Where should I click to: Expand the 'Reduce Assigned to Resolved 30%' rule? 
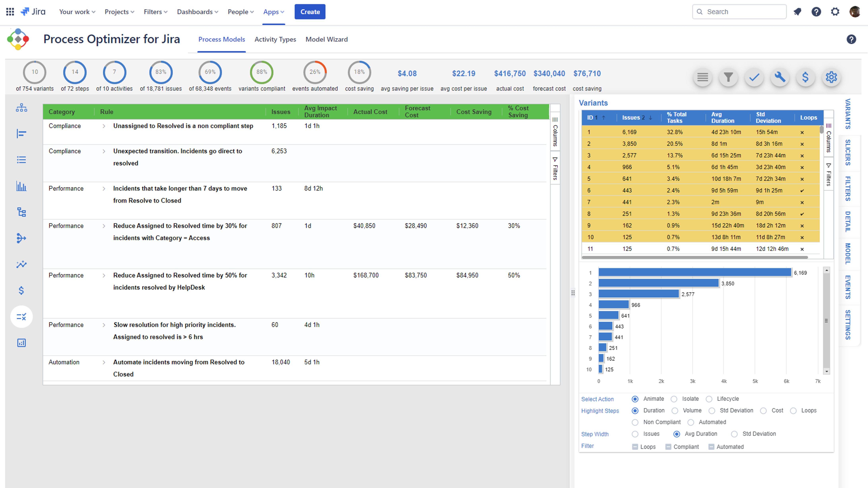click(x=104, y=226)
